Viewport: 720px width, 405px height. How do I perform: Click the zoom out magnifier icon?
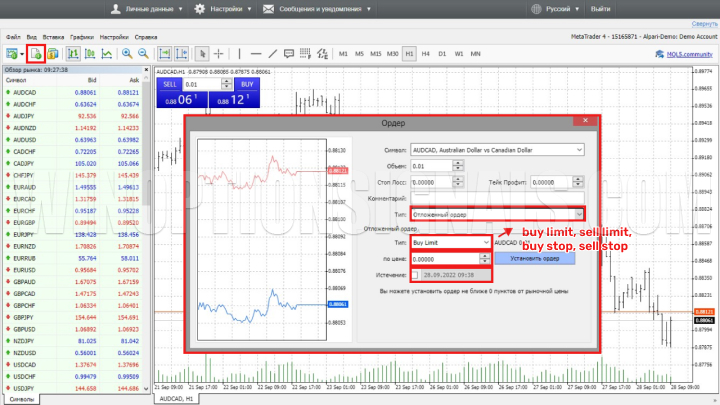pyautogui.click(x=144, y=53)
